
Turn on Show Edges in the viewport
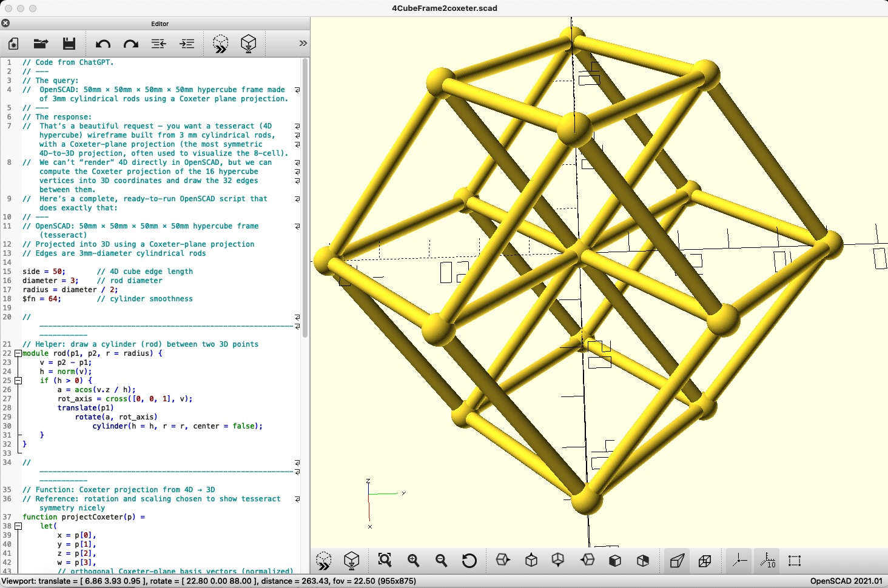coord(795,561)
